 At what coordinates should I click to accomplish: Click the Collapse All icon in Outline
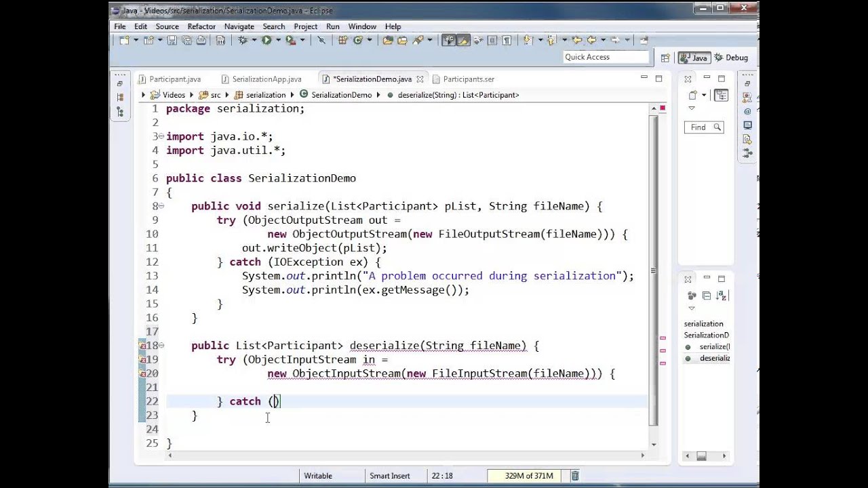(x=706, y=296)
